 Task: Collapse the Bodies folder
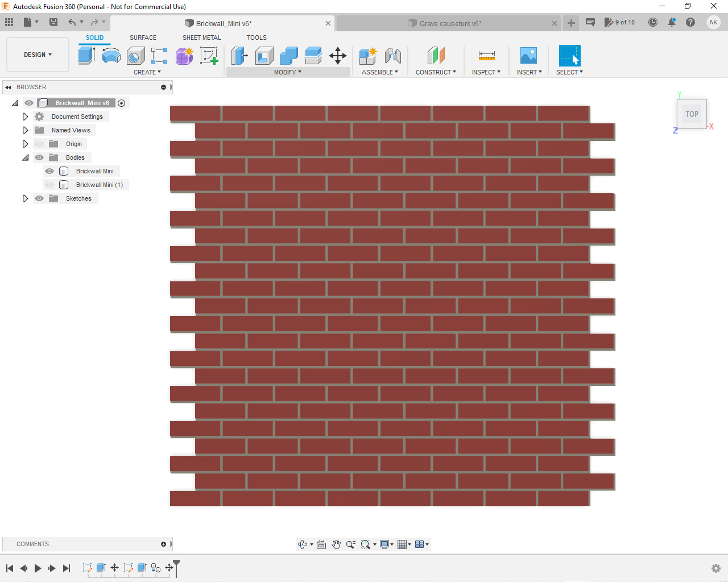(x=25, y=157)
